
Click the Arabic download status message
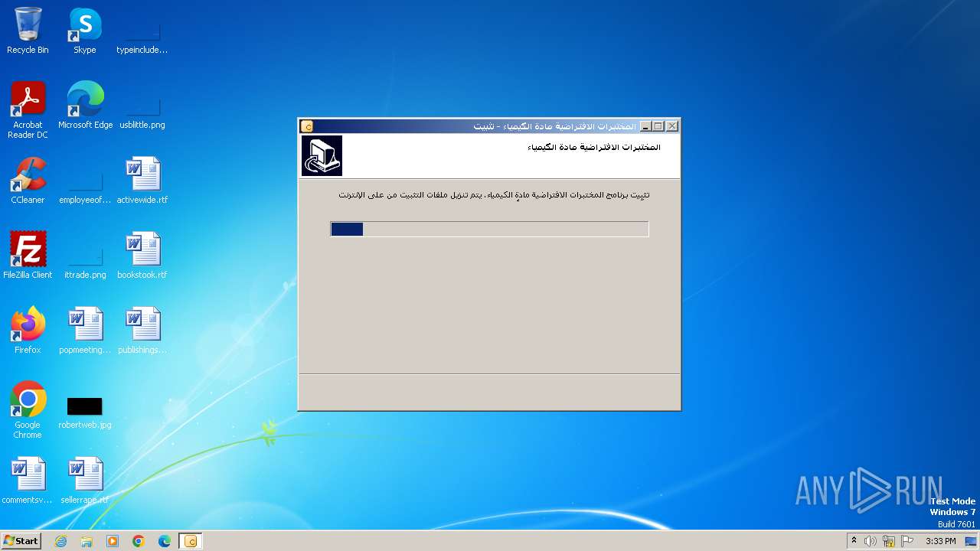(x=494, y=195)
